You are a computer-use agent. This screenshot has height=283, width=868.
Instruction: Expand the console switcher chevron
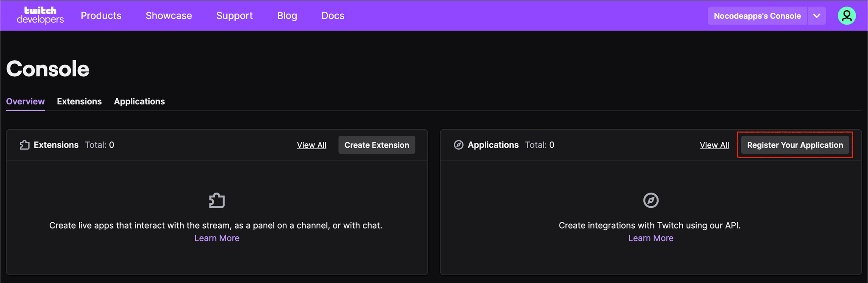[x=817, y=16]
